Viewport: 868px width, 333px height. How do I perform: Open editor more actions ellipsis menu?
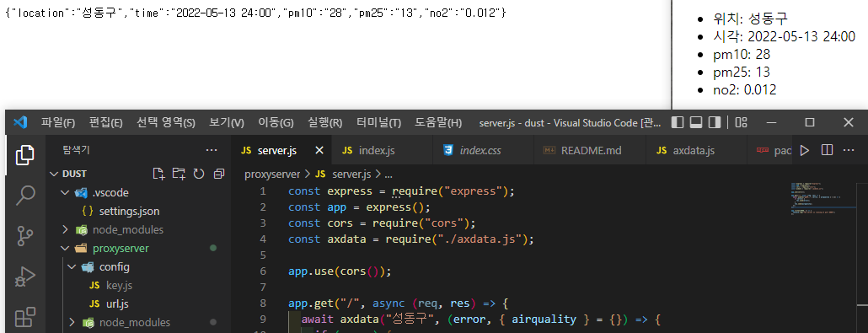pos(848,150)
